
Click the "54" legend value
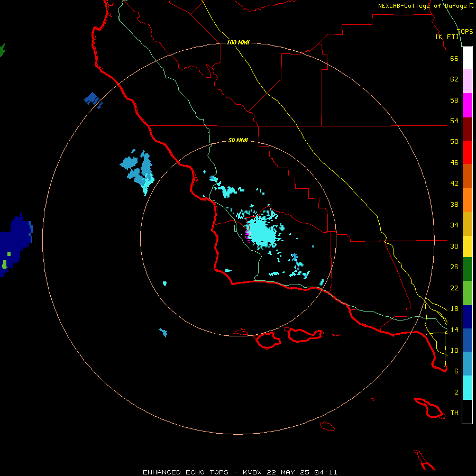pos(454,121)
